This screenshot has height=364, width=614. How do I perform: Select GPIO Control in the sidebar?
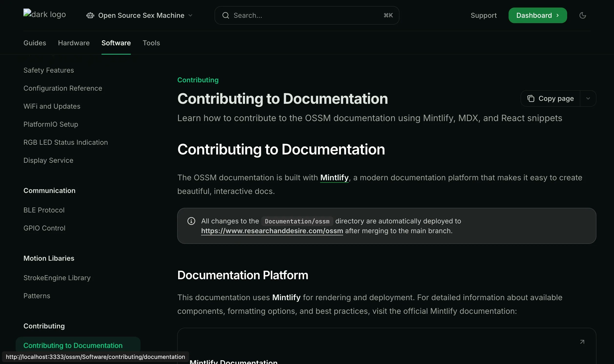tap(44, 228)
